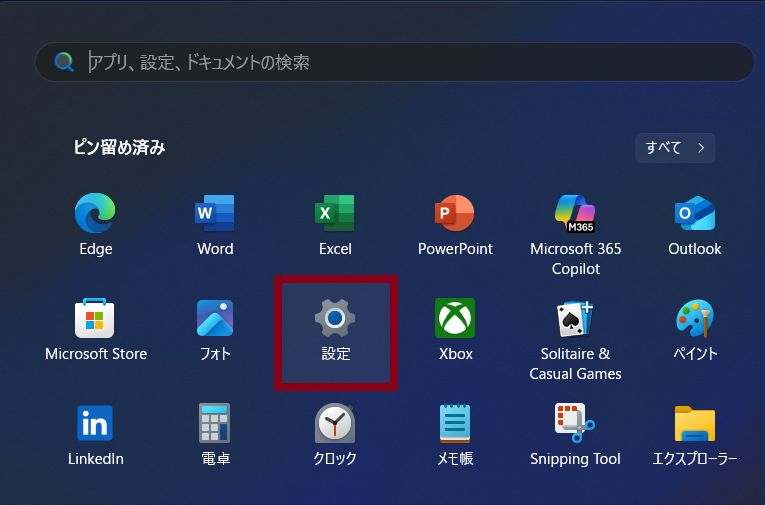The height and width of the screenshot is (505, 765).
Task: Open the フォト (Photos) app
Action: pos(215,319)
